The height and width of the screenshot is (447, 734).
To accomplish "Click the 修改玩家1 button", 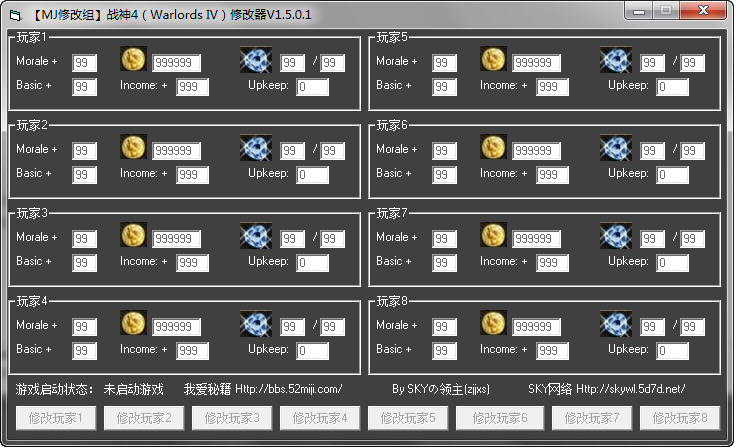I will pyautogui.click(x=56, y=418).
